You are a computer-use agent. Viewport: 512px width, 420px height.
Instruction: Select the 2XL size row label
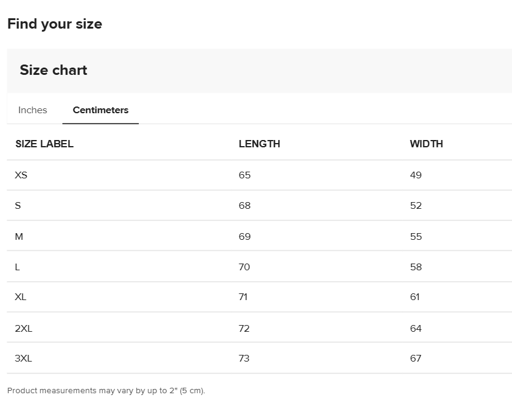[24, 328]
